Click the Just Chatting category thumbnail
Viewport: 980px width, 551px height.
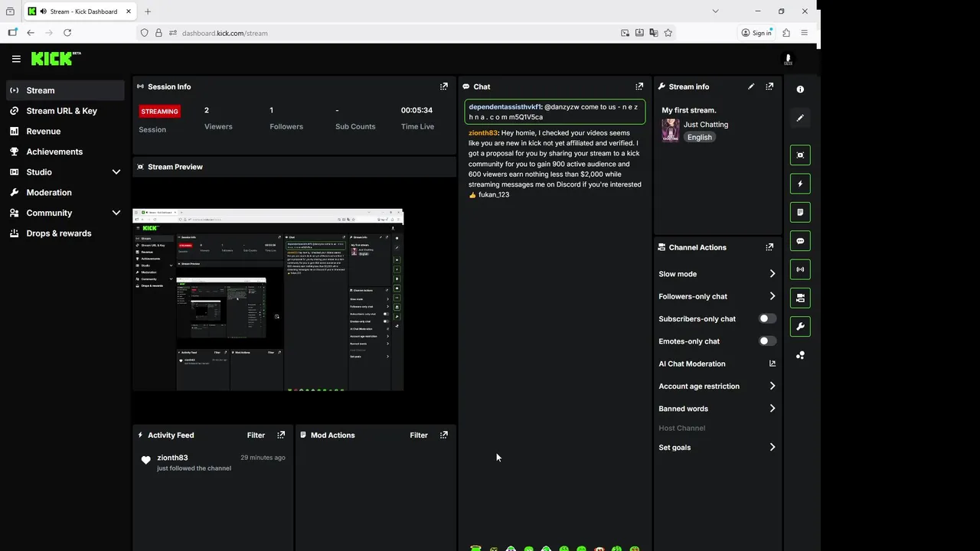(671, 130)
